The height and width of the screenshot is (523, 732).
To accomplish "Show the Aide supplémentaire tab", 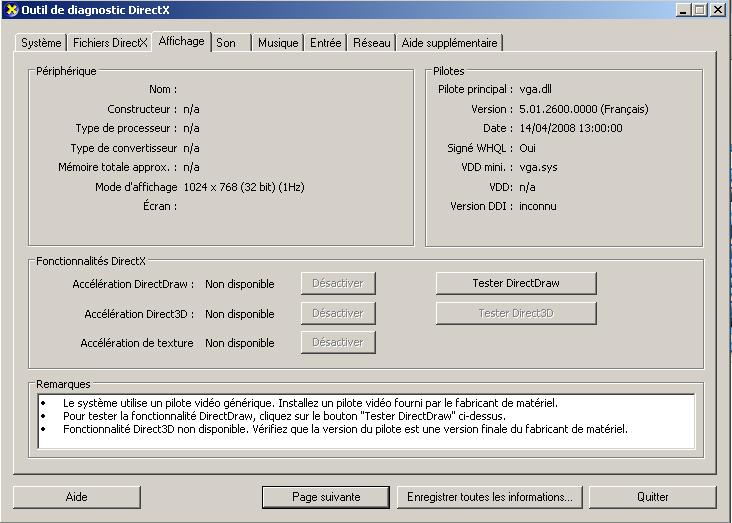I will pos(450,43).
